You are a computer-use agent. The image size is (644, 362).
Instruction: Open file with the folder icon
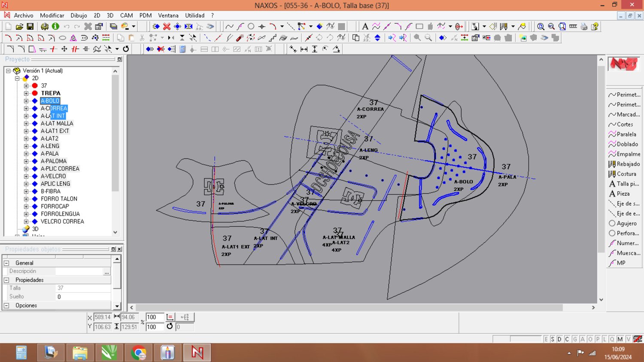19,27
